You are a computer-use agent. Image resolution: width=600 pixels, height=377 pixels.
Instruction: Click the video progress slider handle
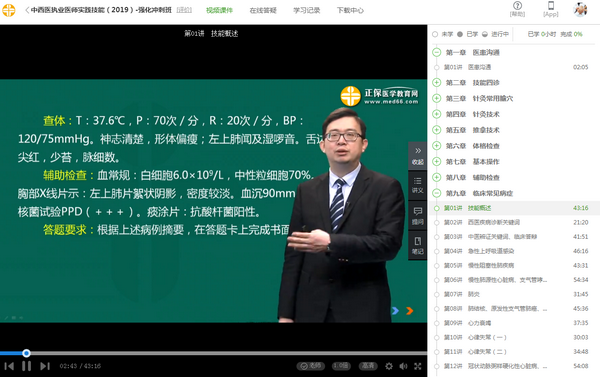click(26, 353)
